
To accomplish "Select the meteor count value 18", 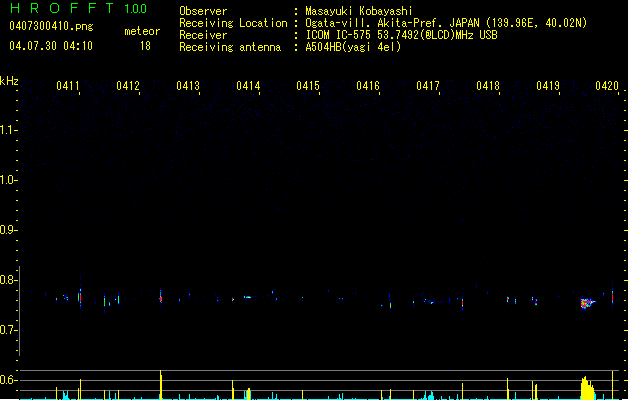I will pyautogui.click(x=145, y=46).
